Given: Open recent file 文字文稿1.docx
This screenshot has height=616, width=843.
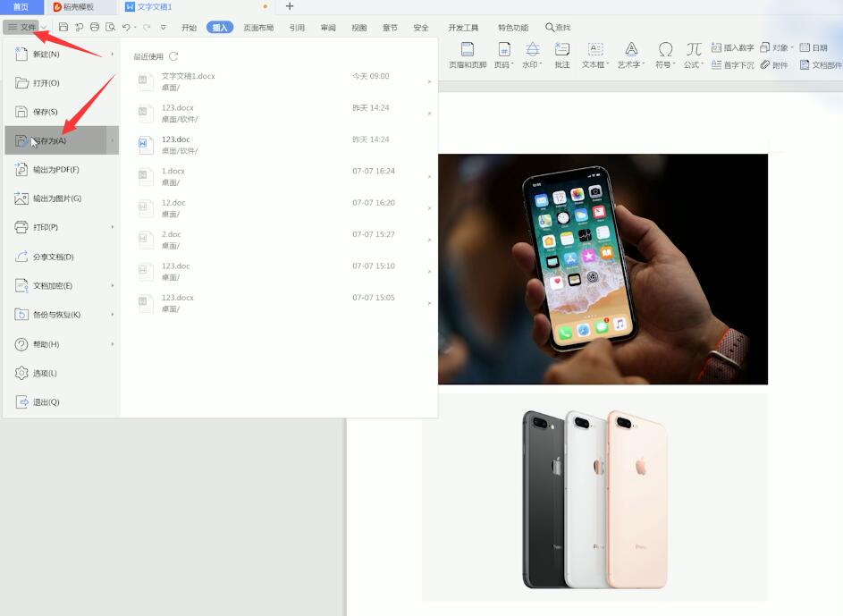Looking at the screenshot, I should pos(283,81).
